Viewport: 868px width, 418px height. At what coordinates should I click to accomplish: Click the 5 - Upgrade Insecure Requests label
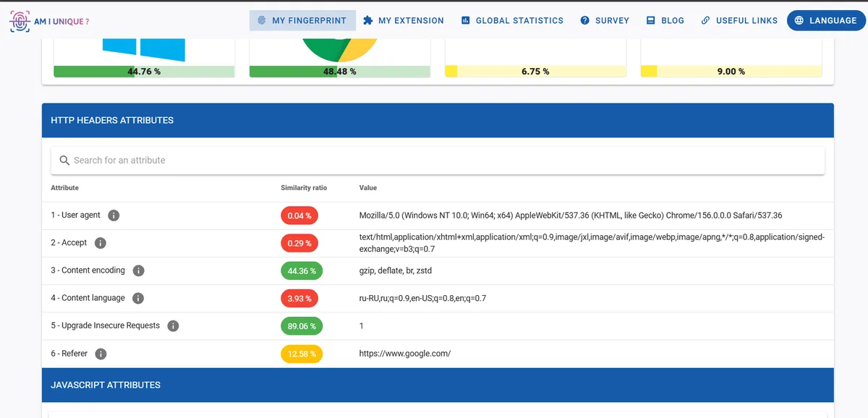pyautogui.click(x=106, y=325)
